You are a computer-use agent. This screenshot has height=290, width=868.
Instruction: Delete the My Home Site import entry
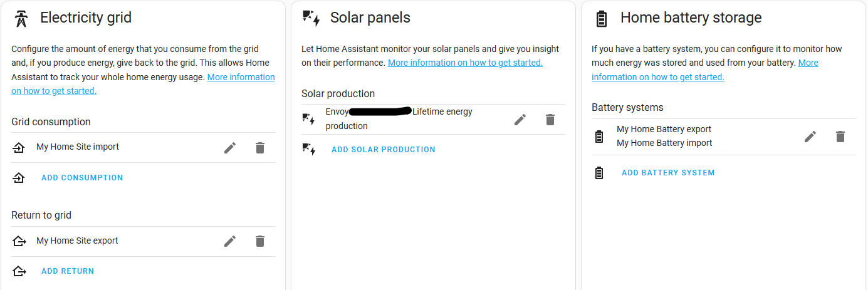coord(260,148)
